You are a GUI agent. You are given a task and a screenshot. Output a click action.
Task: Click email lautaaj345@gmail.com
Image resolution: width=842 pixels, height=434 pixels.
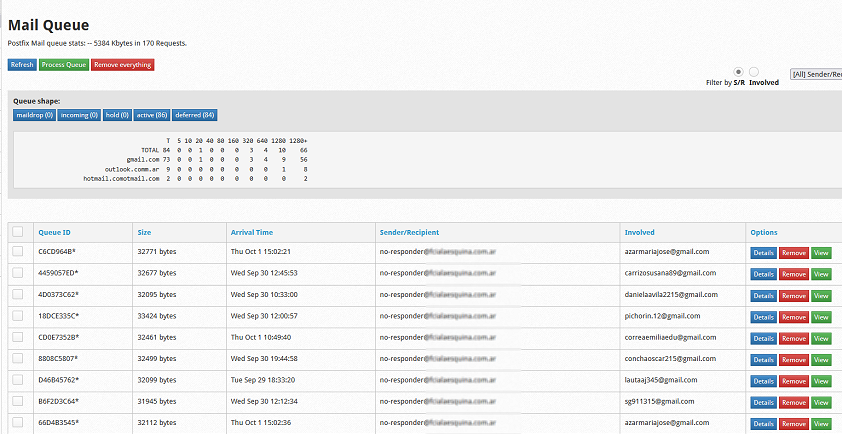pos(661,380)
